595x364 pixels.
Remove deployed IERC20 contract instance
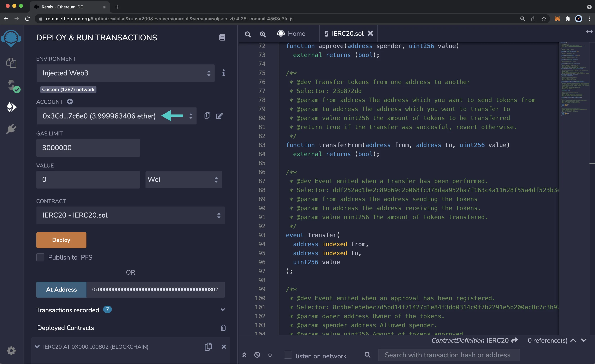coord(224,347)
